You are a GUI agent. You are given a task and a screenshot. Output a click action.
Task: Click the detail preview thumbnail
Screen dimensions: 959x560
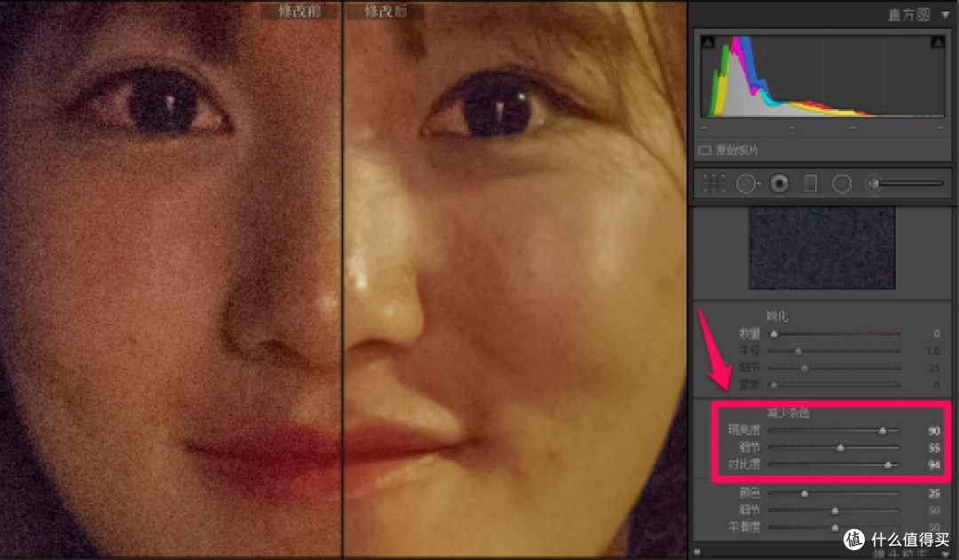tap(822, 248)
